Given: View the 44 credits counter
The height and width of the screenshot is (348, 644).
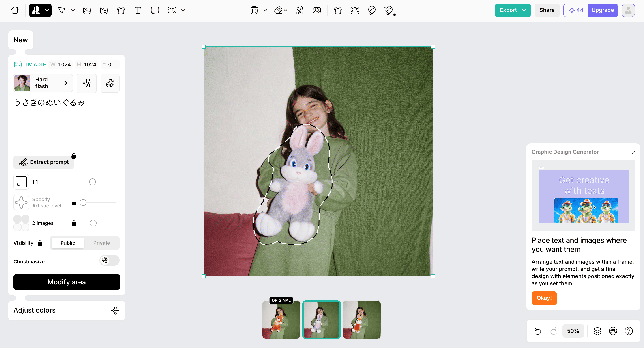Looking at the screenshot, I should (x=576, y=10).
